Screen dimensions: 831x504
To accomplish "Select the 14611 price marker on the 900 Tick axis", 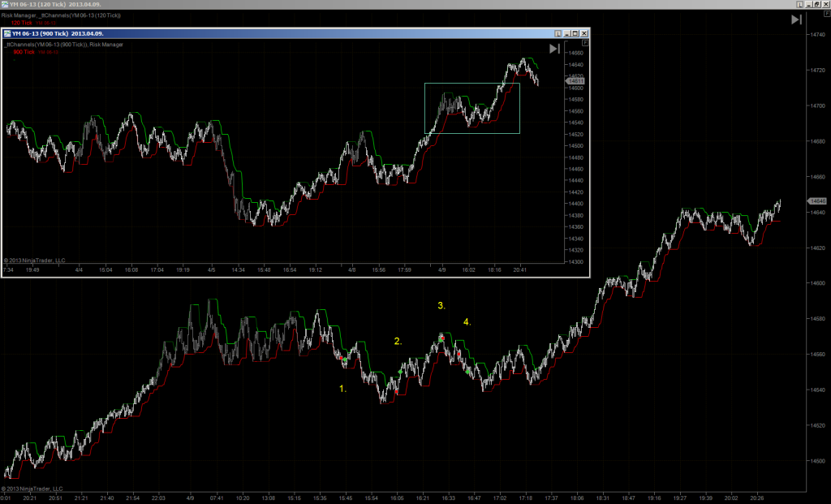I will [575, 81].
